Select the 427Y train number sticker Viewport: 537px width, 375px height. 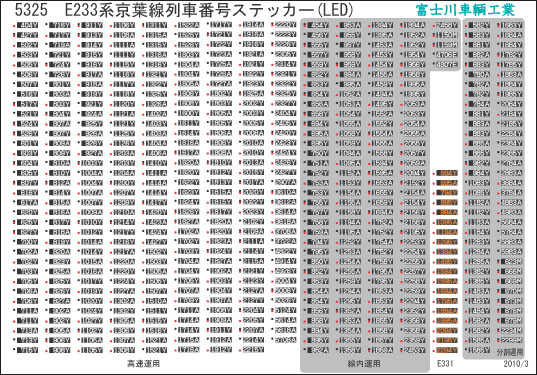click(x=27, y=35)
